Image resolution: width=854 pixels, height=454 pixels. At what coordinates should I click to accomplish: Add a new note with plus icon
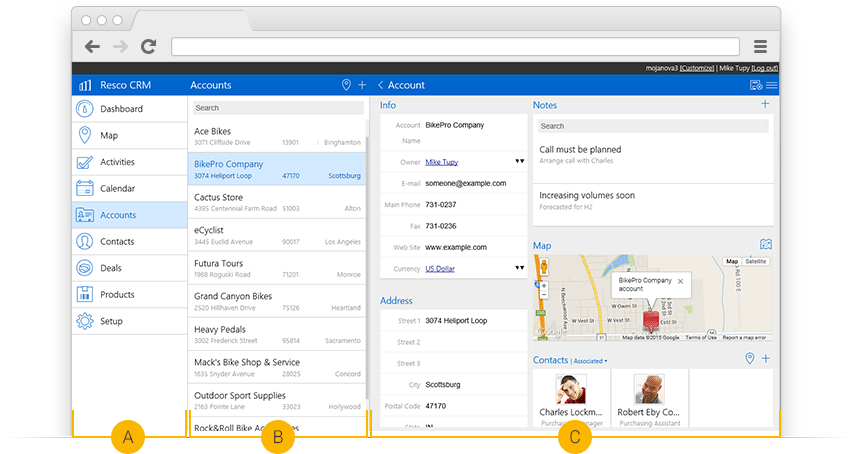[766, 104]
